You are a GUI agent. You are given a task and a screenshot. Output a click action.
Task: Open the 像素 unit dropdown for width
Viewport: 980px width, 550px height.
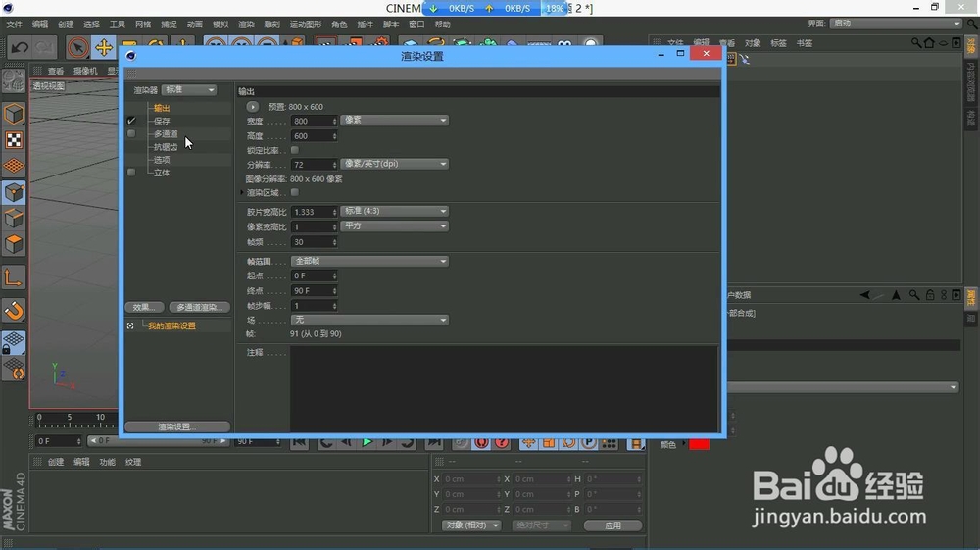(394, 120)
